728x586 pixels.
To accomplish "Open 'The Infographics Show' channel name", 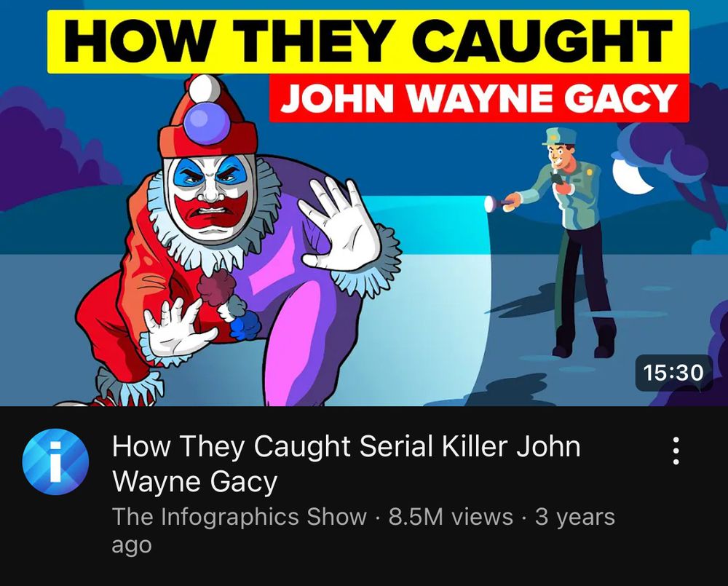I will [239, 517].
